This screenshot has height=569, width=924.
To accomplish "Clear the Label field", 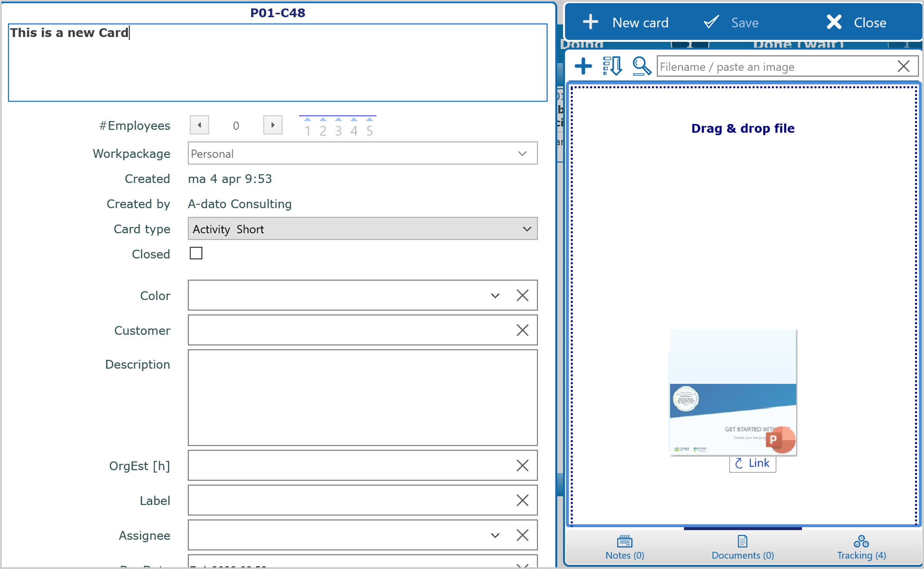I will click(x=522, y=501).
